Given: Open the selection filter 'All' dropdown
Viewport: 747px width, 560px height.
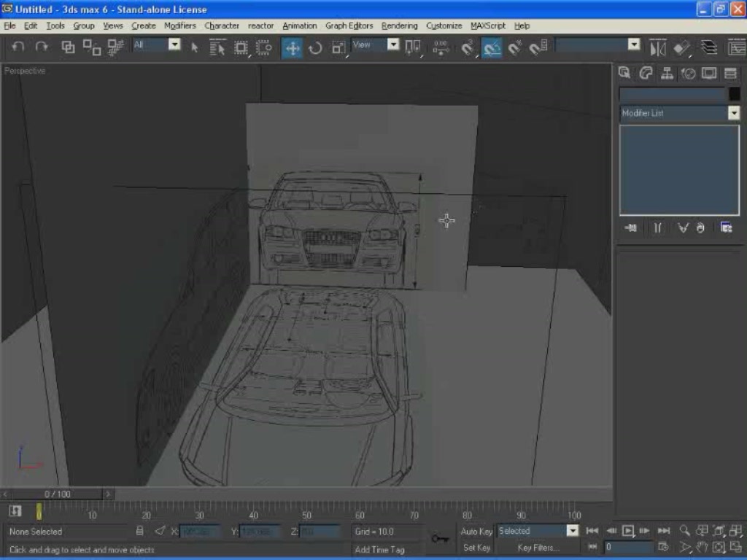Looking at the screenshot, I should click(174, 44).
